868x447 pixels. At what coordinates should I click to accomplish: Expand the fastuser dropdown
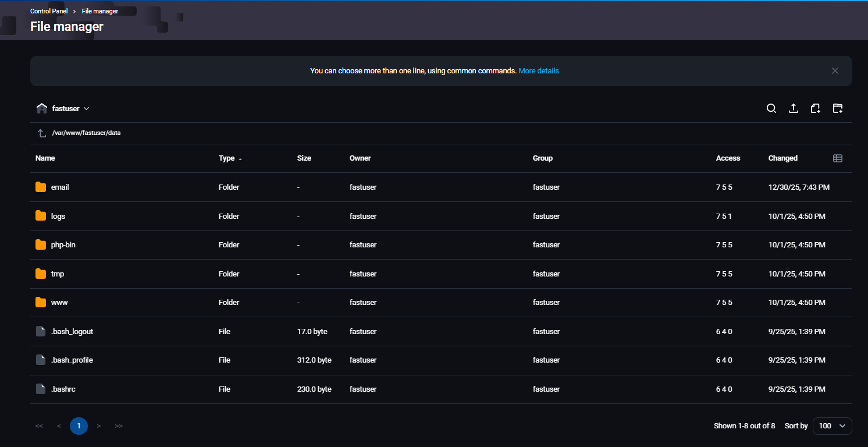(86, 109)
